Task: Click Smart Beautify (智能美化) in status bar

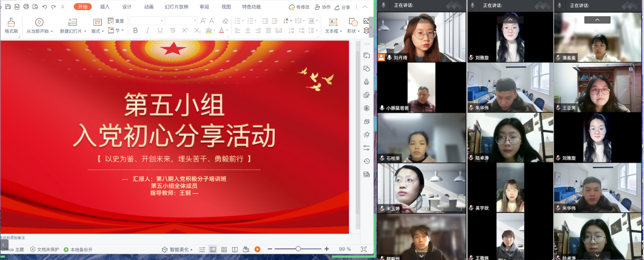Action: point(177,249)
